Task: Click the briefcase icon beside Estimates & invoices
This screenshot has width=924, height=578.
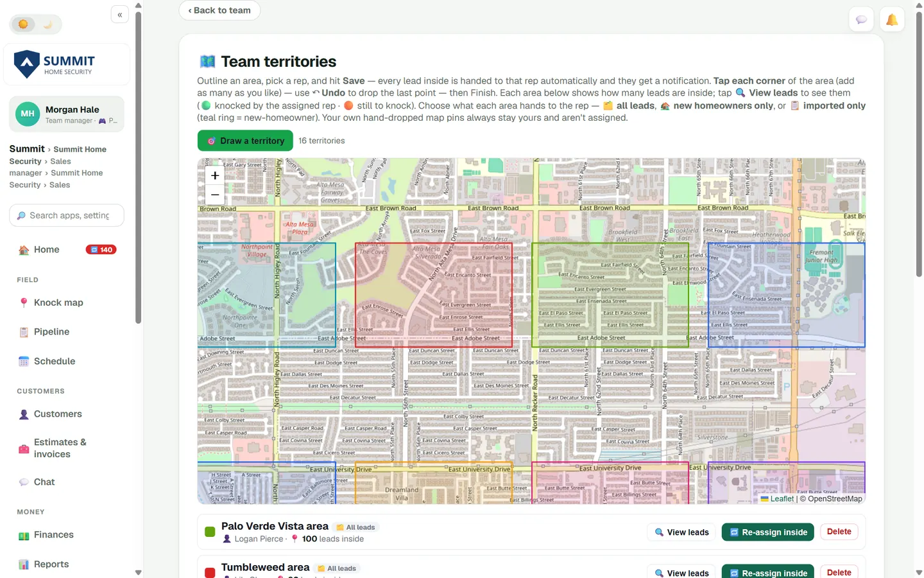Action: pos(24,449)
